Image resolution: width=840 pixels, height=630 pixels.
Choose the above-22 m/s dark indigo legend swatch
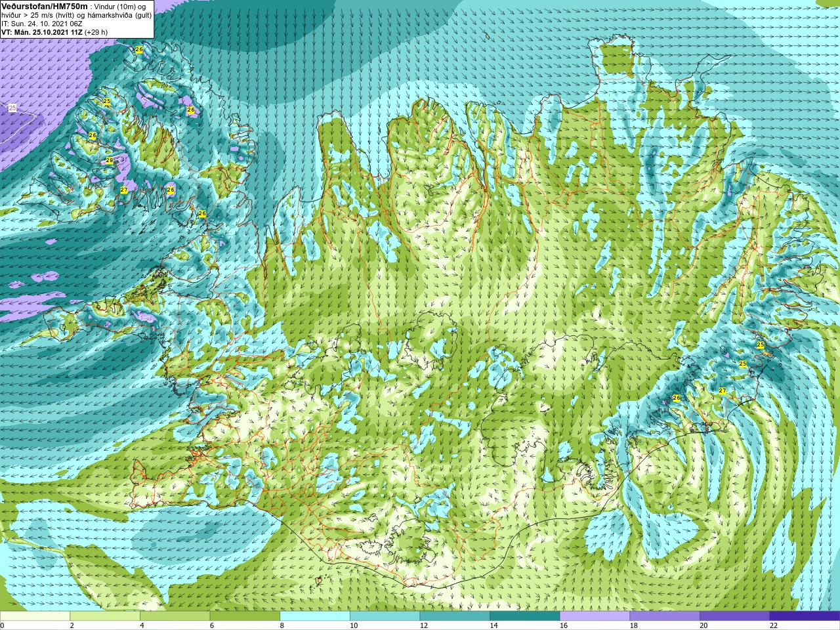(805, 616)
